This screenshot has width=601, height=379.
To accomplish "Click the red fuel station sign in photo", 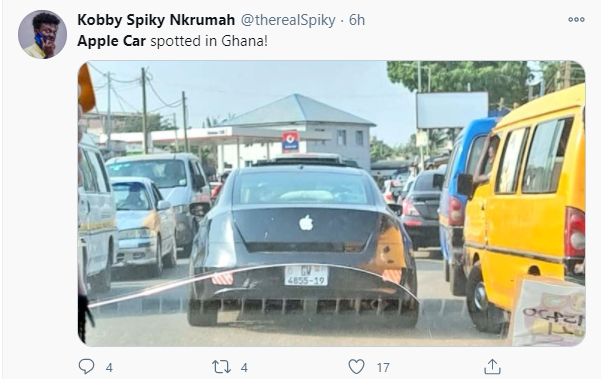I will tap(290, 141).
